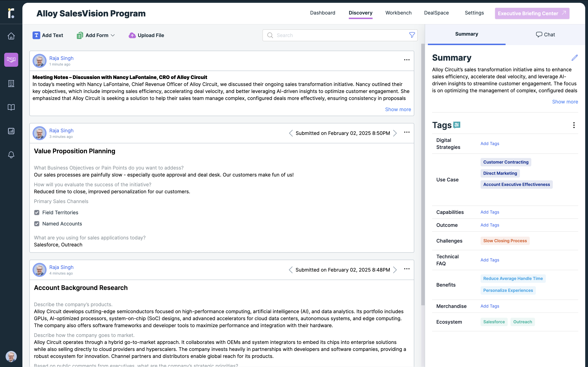Click the search filter funnel icon
This screenshot has width=588, height=367.
tap(412, 35)
